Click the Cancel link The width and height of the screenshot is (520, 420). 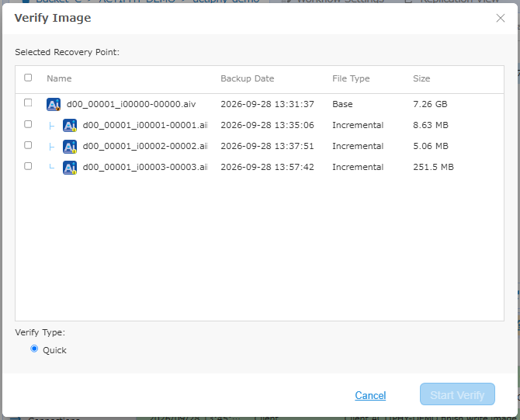click(x=370, y=395)
